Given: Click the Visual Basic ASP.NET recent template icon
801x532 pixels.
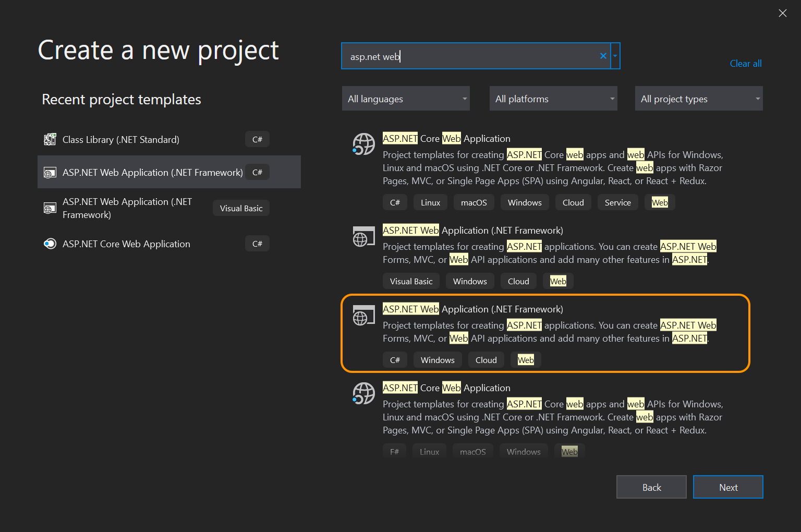Looking at the screenshot, I should pyautogui.click(x=50, y=208).
